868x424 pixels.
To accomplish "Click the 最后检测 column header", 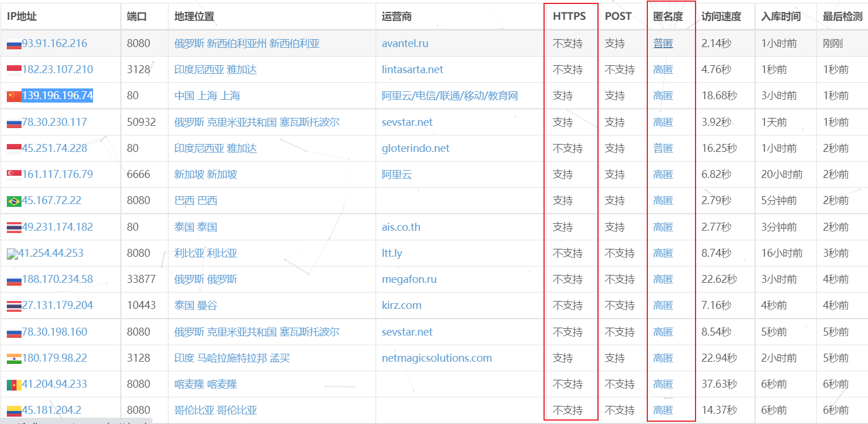I will pos(842,16).
